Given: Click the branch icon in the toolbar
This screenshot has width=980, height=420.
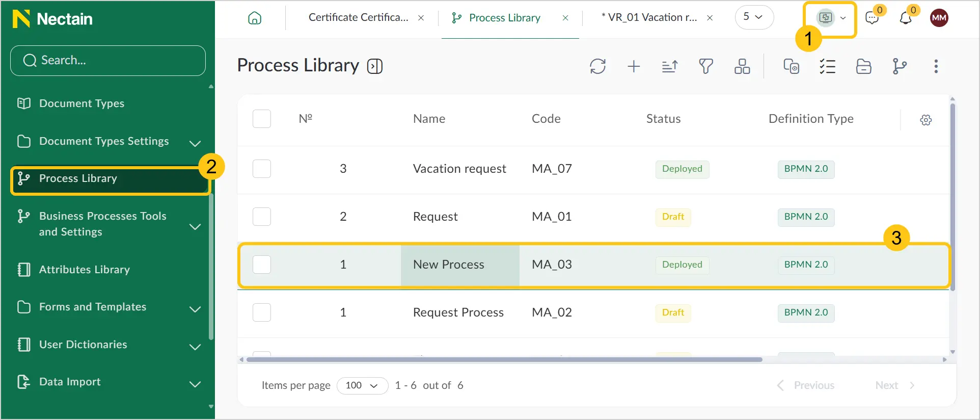Looking at the screenshot, I should [x=900, y=66].
